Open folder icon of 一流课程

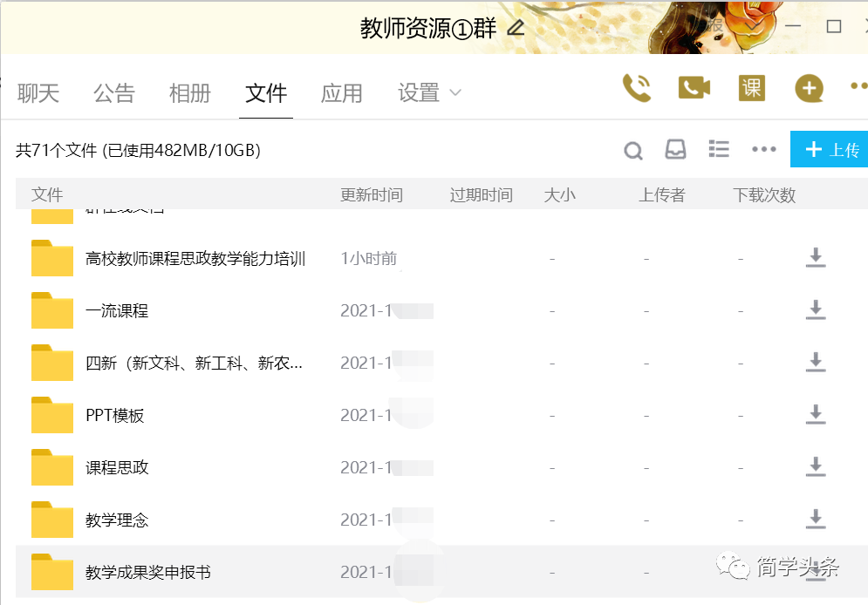point(52,310)
